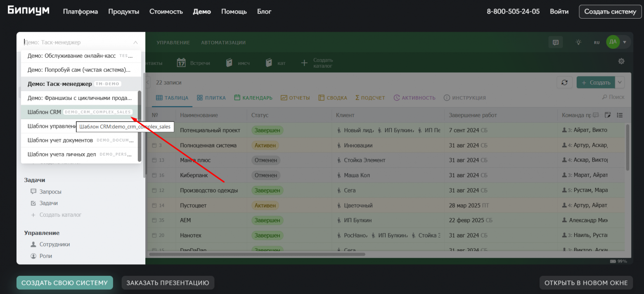
Task: Click the magnifier Поиск search icon
Action: (x=605, y=97)
